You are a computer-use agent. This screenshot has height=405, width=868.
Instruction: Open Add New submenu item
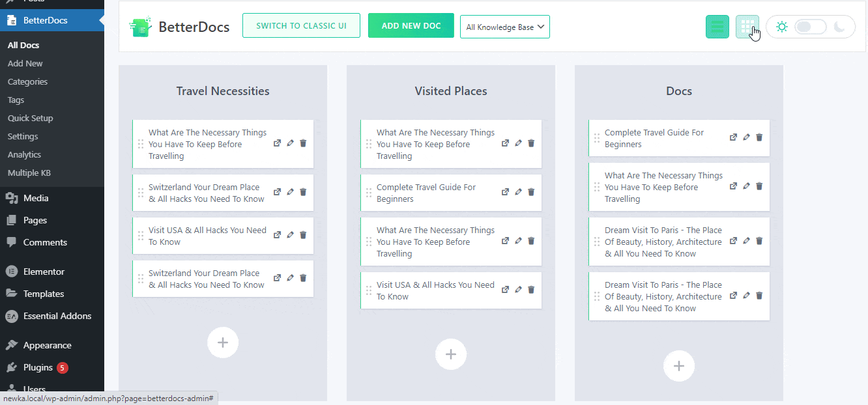pyautogui.click(x=25, y=64)
